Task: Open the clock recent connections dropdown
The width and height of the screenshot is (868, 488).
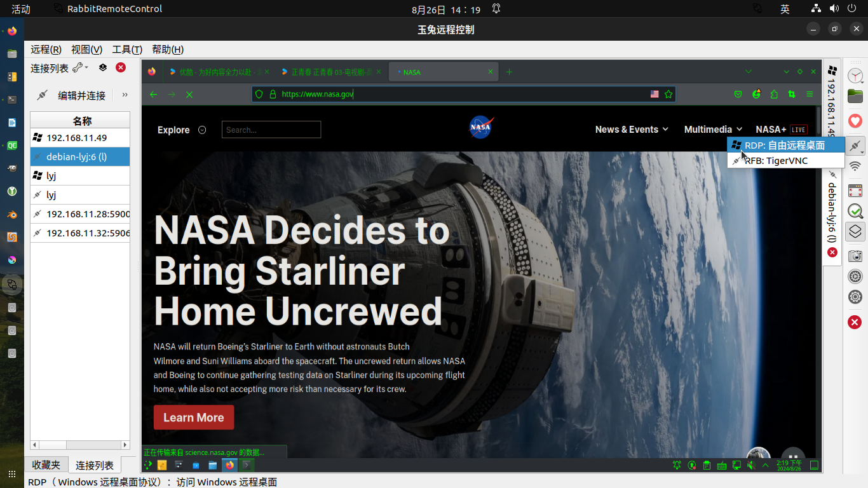Action: pos(855,75)
